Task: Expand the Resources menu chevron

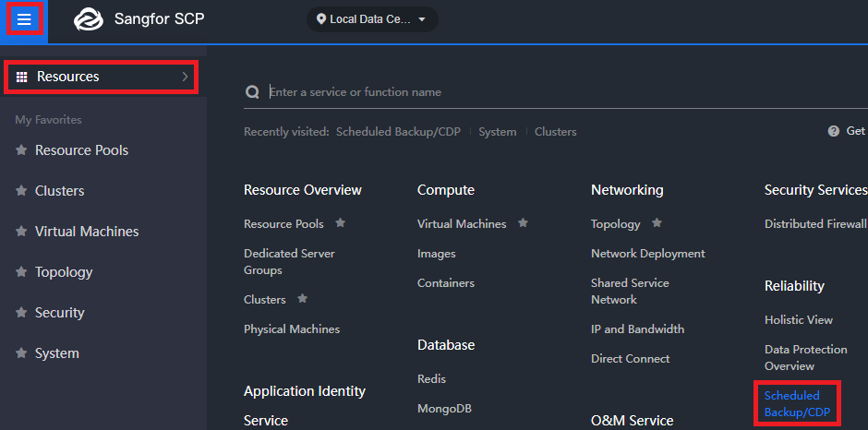Action: (x=185, y=77)
